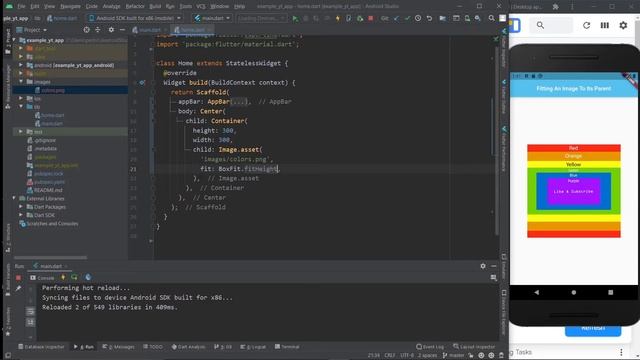This screenshot has height=360, width=640.
Task: Expand the android folder in Project tree
Action: (x=21, y=65)
